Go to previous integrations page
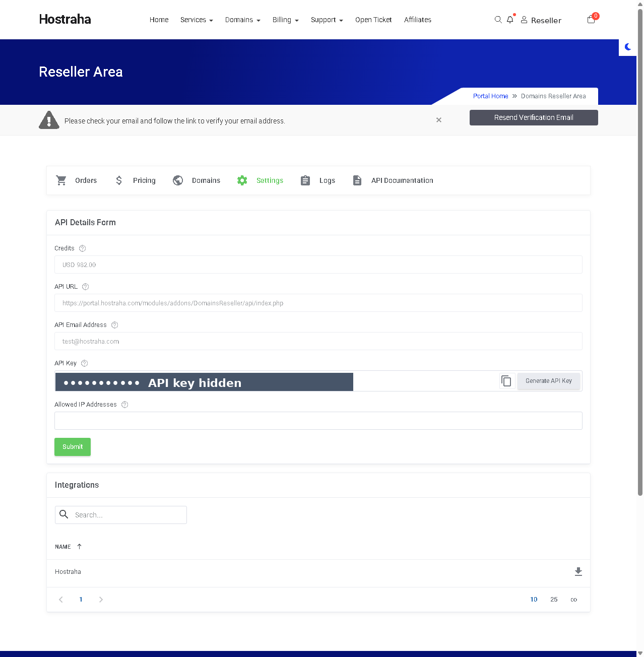 (61, 600)
